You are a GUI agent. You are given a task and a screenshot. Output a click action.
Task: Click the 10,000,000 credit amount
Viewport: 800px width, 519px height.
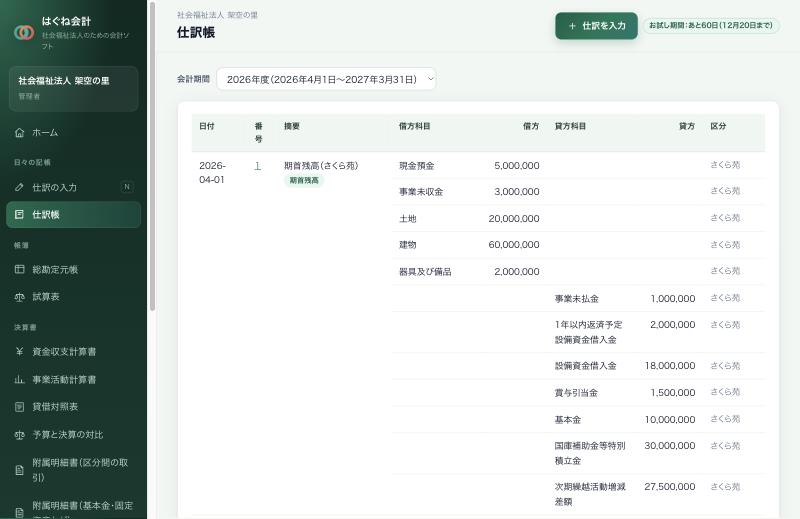tap(670, 420)
